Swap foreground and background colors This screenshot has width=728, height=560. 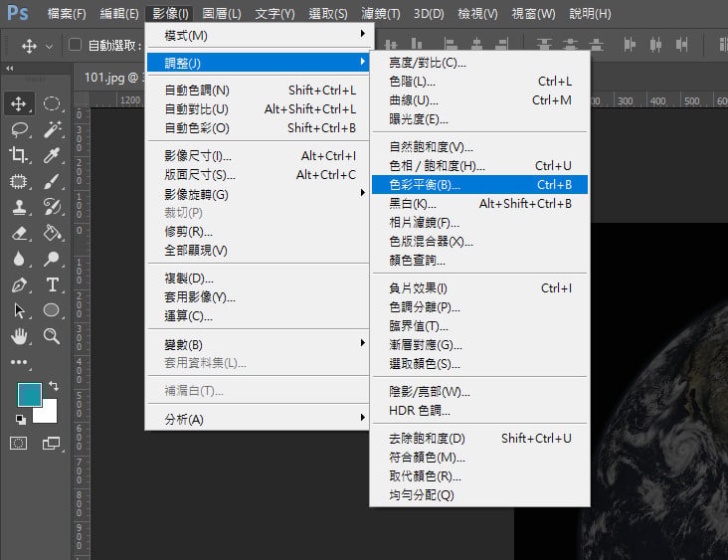coord(54,385)
